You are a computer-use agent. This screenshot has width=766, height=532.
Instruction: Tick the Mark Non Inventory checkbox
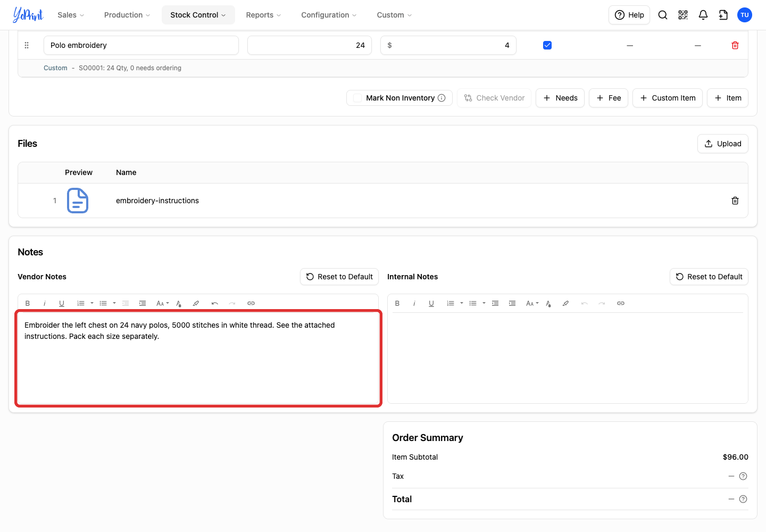coord(357,98)
